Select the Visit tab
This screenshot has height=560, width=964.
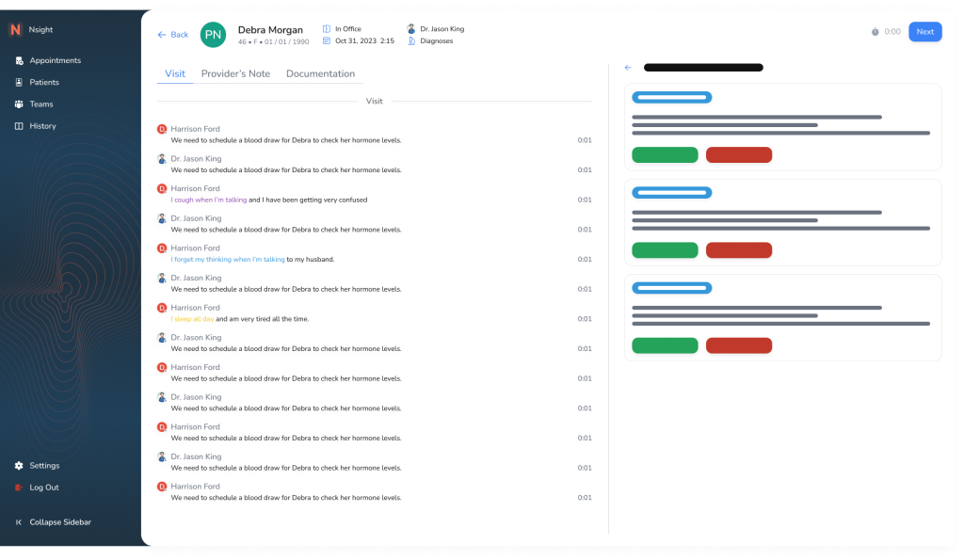pos(174,73)
